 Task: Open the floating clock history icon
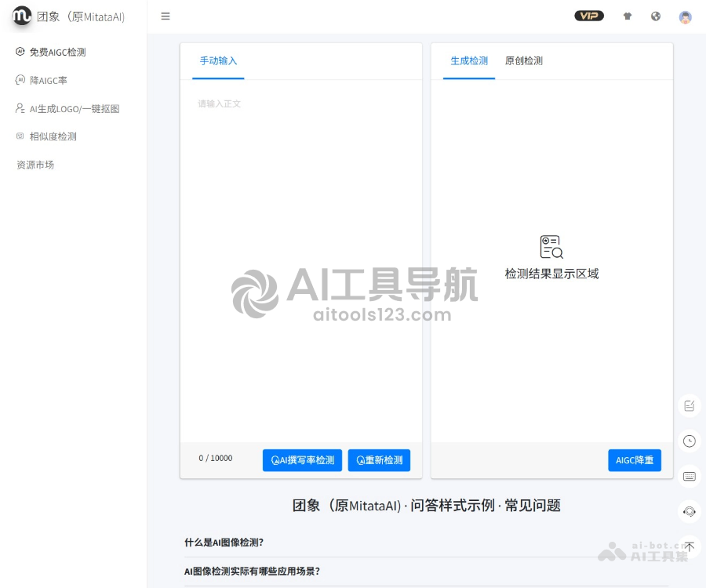coord(690,441)
